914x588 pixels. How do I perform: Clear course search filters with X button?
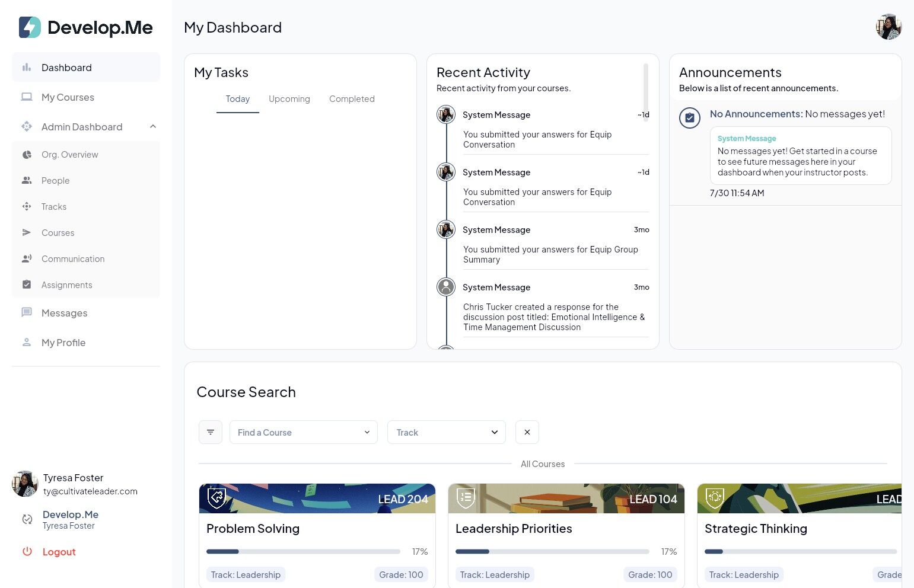click(x=527, y=432)
